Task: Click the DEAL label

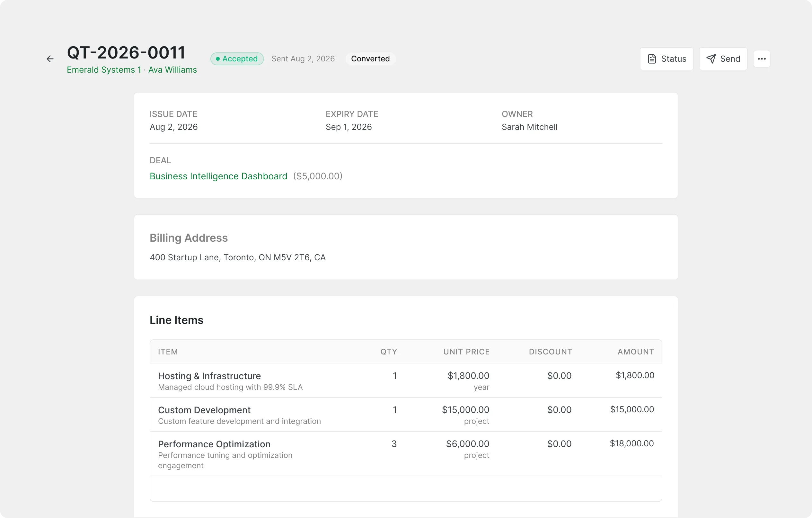Action: tap(161, 160)
